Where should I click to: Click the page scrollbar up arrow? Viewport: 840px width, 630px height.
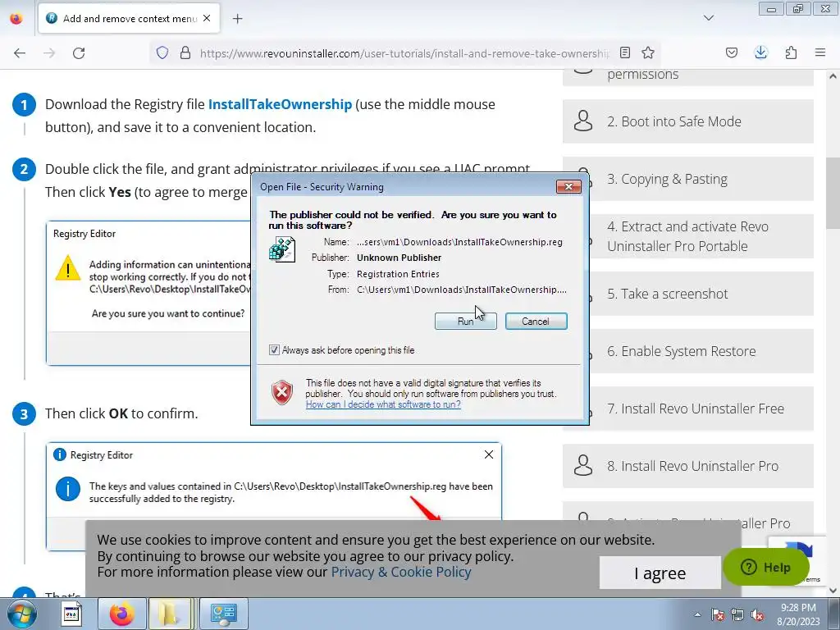point(833,76)
